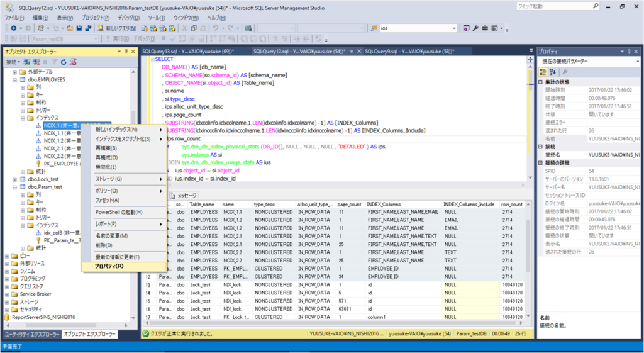Click the Param_testDB status bar entry
The image size is (644, 353).
[470, 334]
